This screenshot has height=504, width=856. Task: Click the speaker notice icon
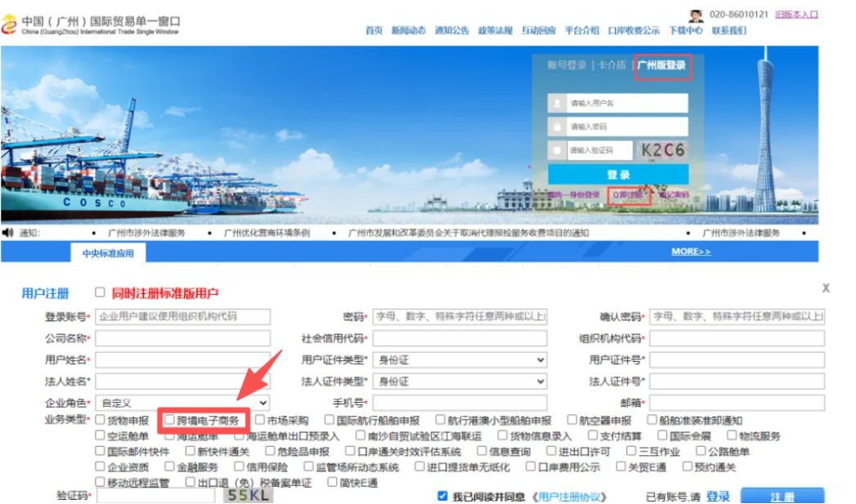[7, 233]
